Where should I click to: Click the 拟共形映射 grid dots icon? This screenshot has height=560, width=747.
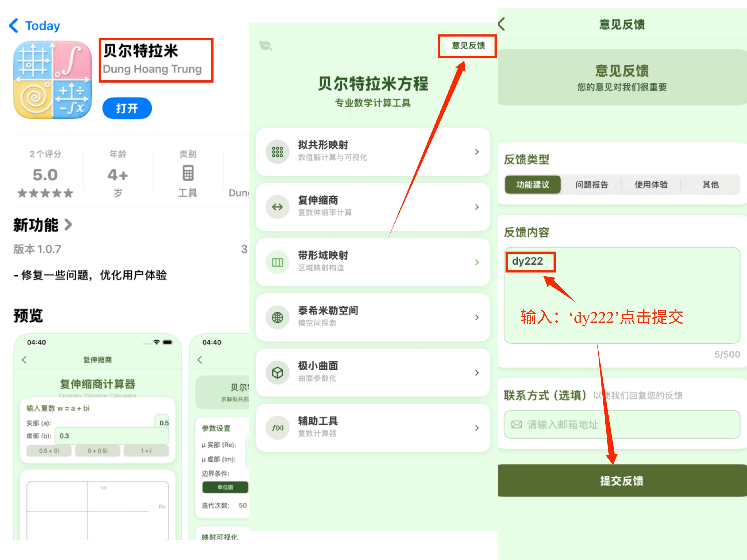(x=277, y=152)
